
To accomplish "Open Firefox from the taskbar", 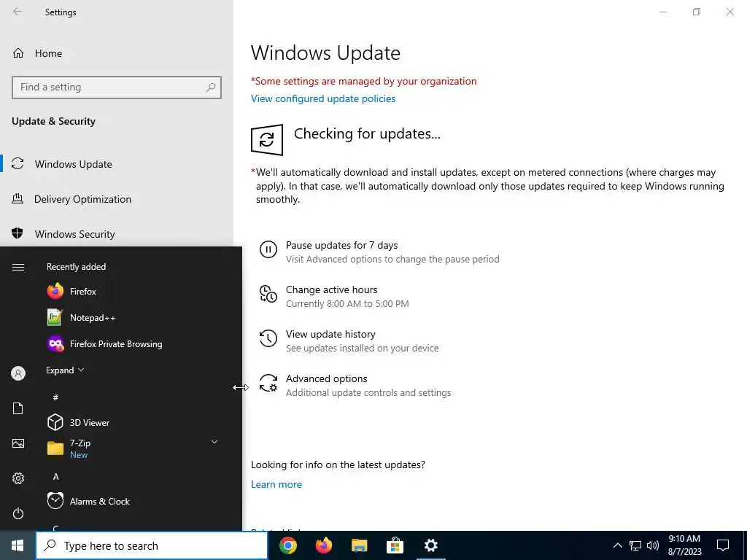I will 323,545.
